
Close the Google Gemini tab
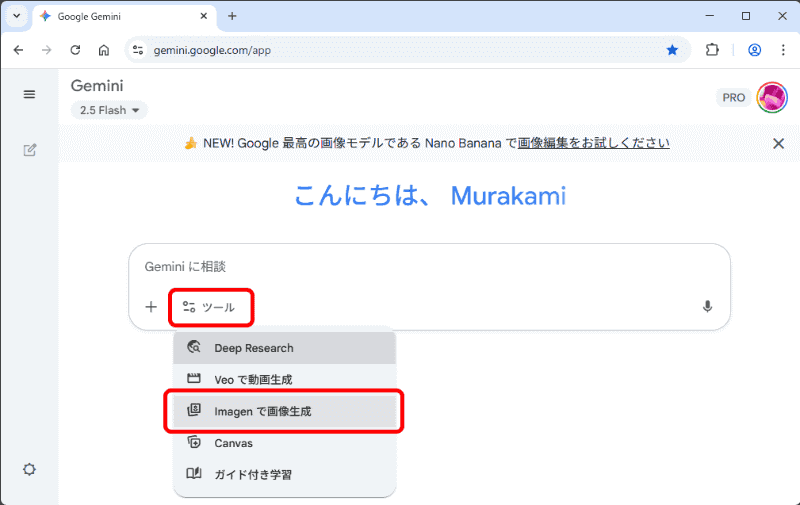(204, 16)
